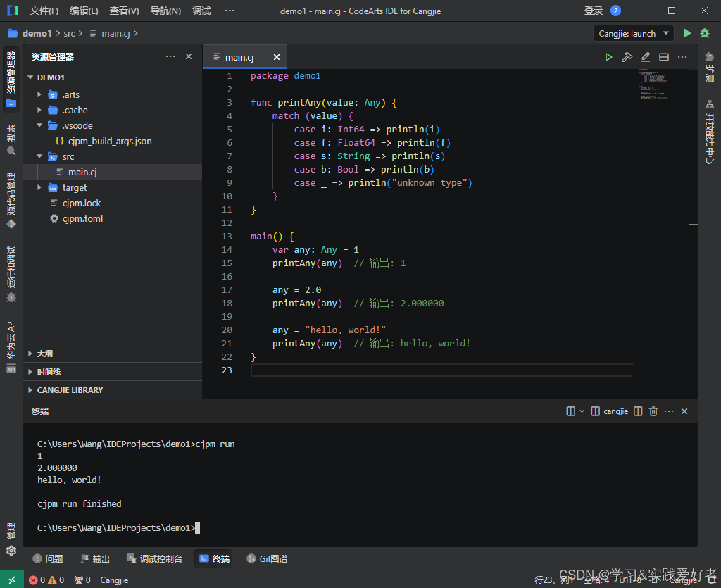721x588 pixels.
Task: Click the errors and warnings count in the status bar
Action: (x=46, y=580)
